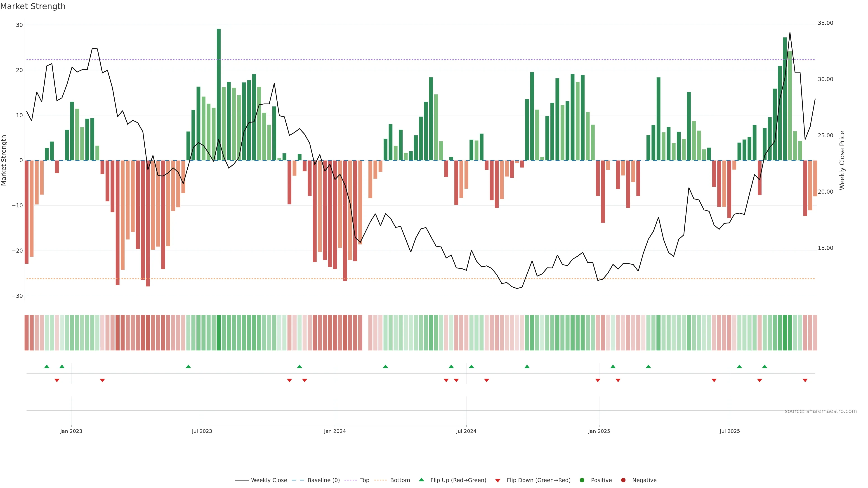Click the green flip-up marker just before Jul 2023

click(188, 366)
